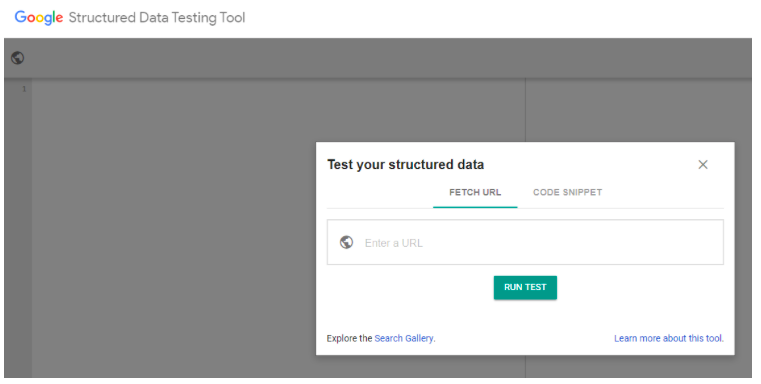Focus the Enter a URL input field
This screenshot has width=761, height=384.
(x=525, y=242)
